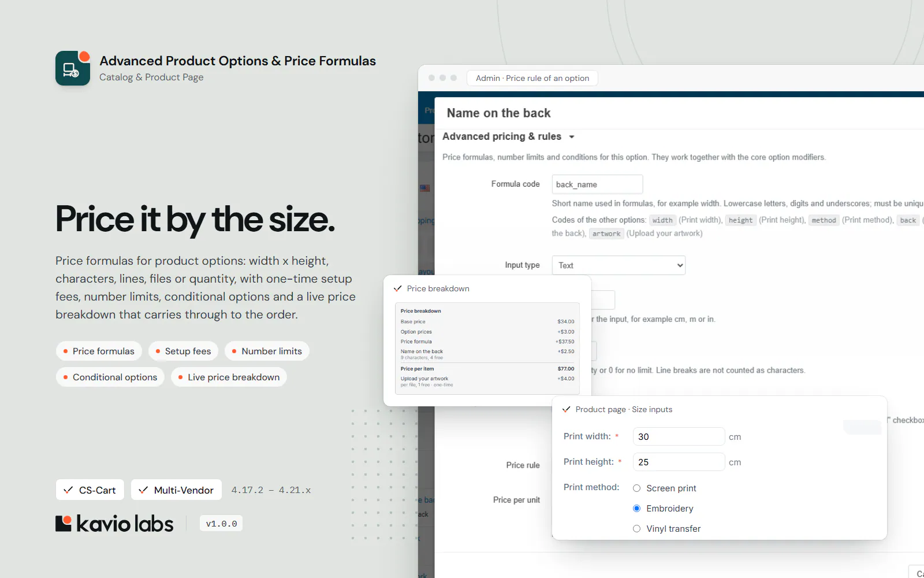Select the 'Admin · Price rule of an option' tab
924x578 pixels.
tap(532, 78)
